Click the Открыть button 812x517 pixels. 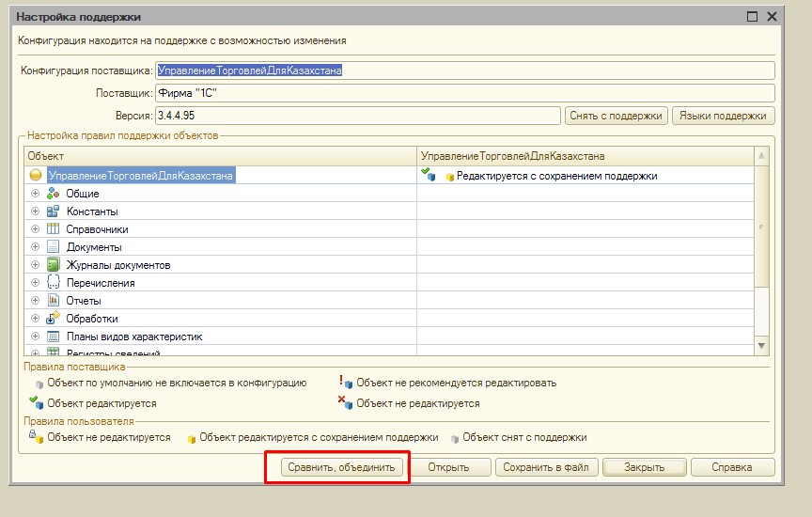448,467
